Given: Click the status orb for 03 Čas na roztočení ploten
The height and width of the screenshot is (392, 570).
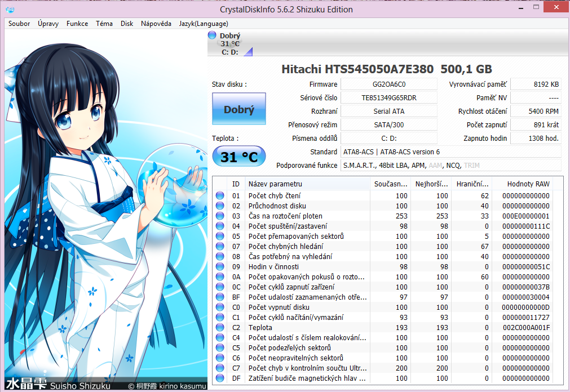Looking at the screenshot, I should click(220, 216).
